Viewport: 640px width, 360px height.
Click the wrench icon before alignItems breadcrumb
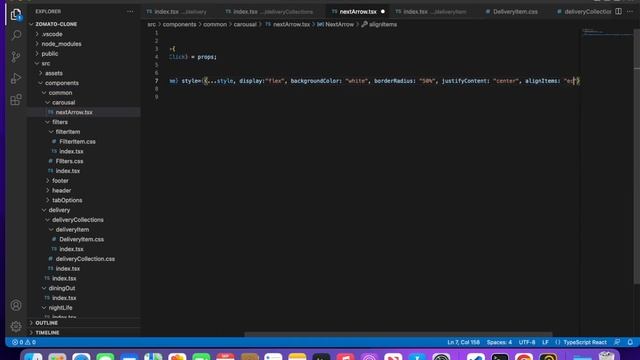click(x=364, y=24)
